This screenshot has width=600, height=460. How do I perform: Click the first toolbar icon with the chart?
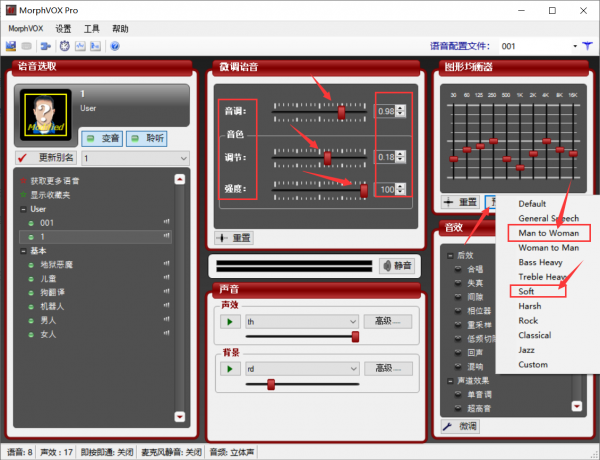tap(11, 46)
